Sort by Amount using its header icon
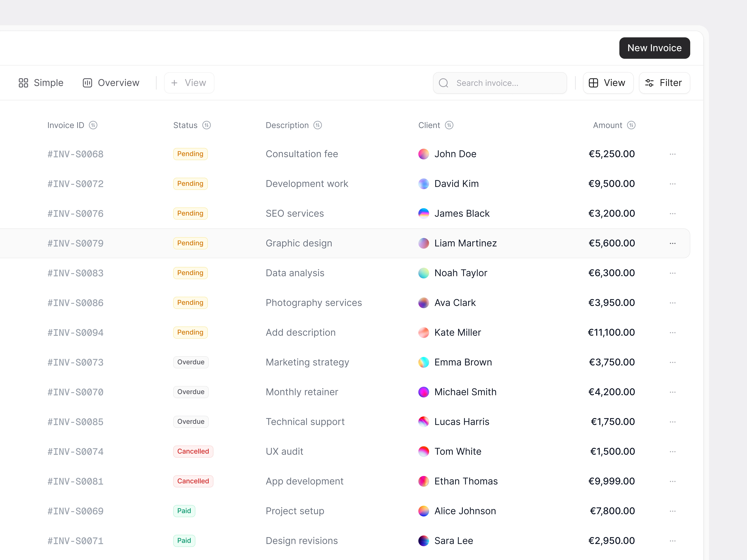Screen dimensions: 747x560 click(631, 125)
